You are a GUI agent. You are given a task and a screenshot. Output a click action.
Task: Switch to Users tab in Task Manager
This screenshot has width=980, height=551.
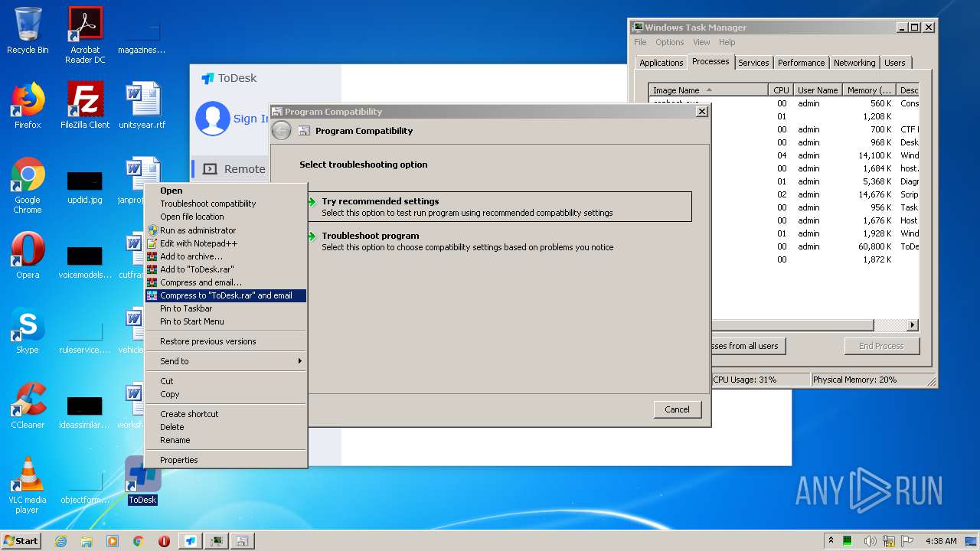click(x=895, y=63)
